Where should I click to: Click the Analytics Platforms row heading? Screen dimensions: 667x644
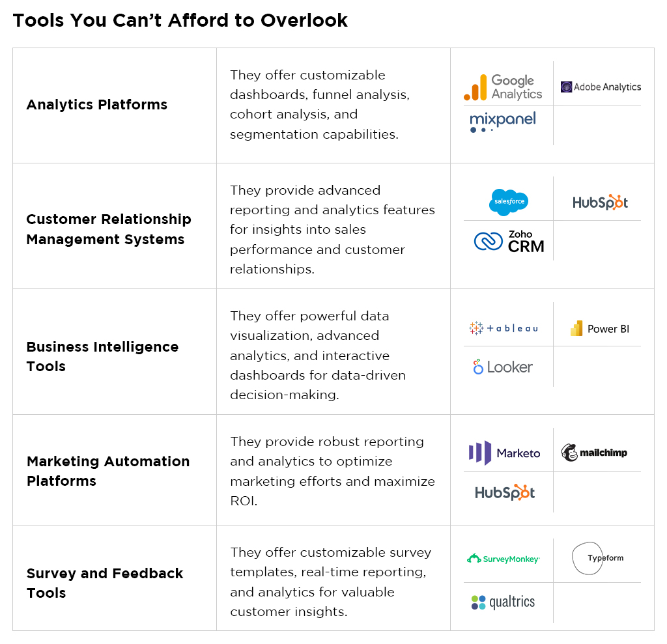97,105
